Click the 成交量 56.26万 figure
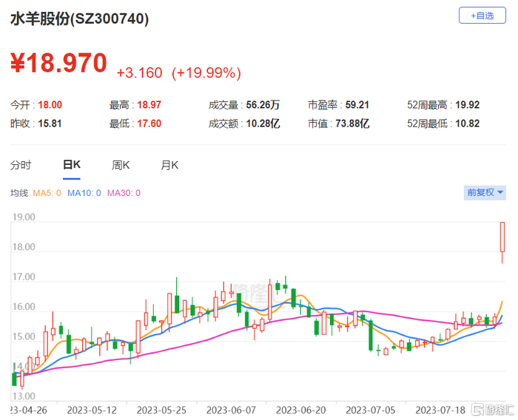This screenshot has width=518, height=420. pos(263,105)
